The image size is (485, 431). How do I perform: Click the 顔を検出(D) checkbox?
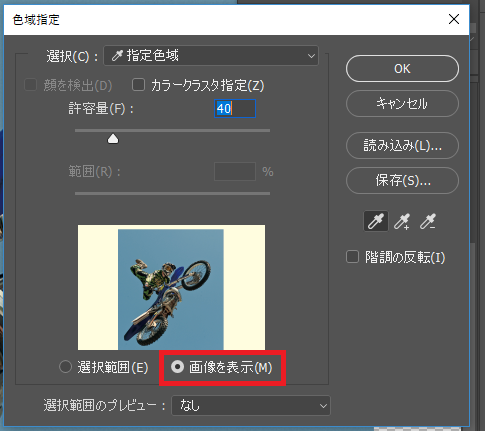click(x=30, y=85)
